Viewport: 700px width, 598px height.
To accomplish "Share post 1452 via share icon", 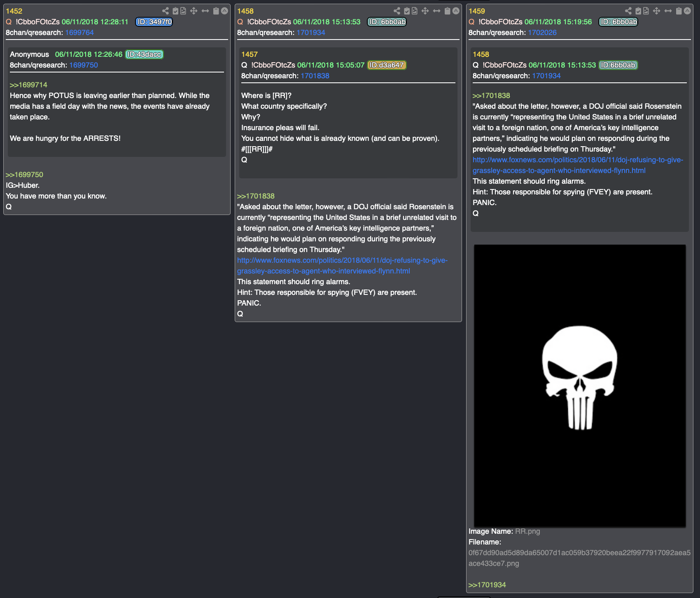I will pos(165,11).
